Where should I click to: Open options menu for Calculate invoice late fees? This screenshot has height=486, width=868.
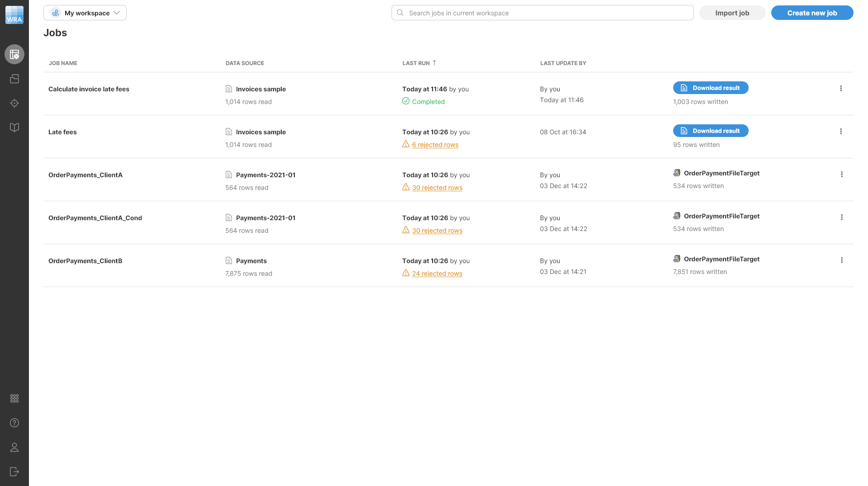[x=841, y=88]
